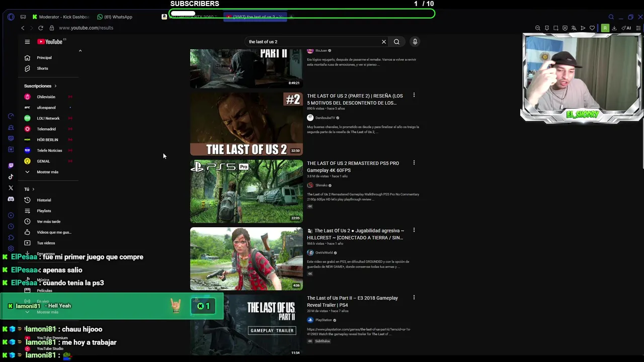Screen dimensions: 644x362
Task: Reload the page
Action: click(x=41, y=28)
